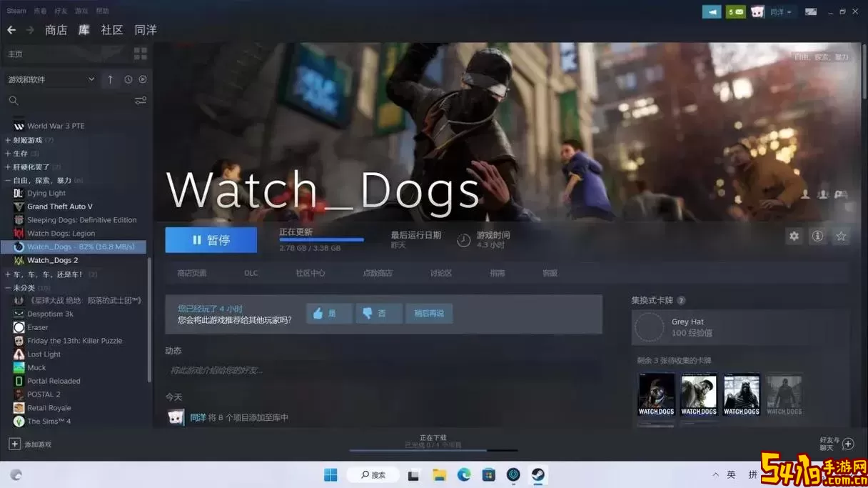Click the library list scrollbar
The width and height of the screenshot is (868, 488).
coord(149,319)
